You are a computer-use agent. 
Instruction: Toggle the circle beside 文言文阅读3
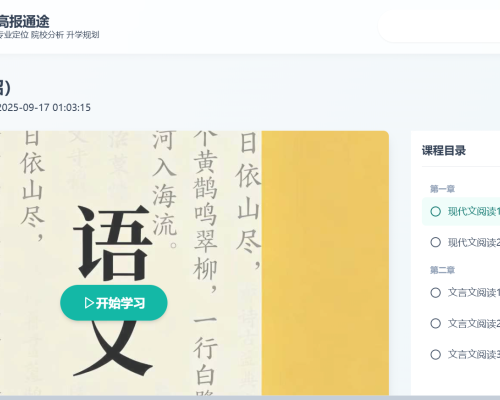(435, 354)
